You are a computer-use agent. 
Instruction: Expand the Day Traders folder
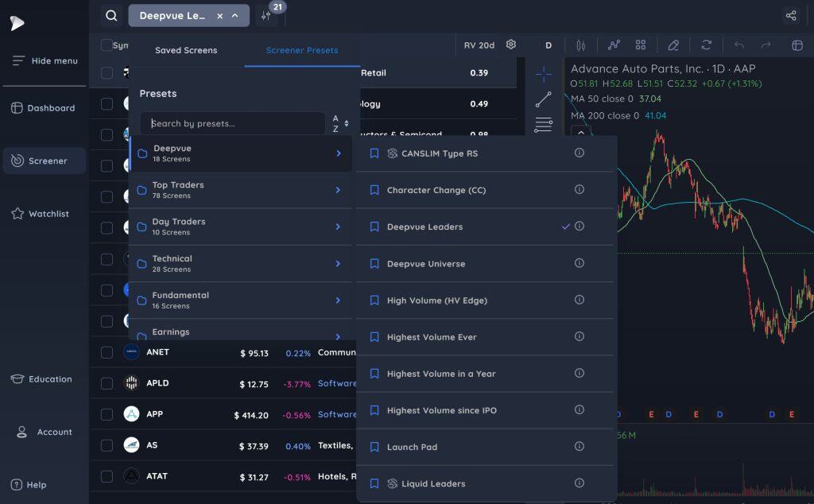[x=240, y=227]
